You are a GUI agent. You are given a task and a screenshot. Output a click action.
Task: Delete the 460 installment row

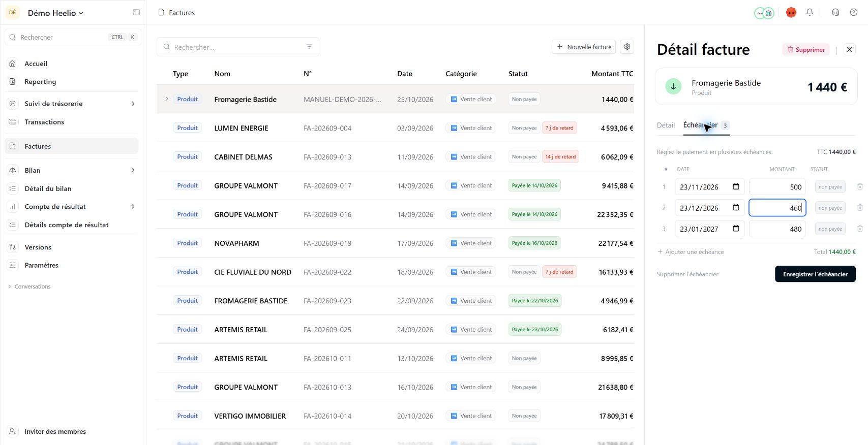click(860, 208)
